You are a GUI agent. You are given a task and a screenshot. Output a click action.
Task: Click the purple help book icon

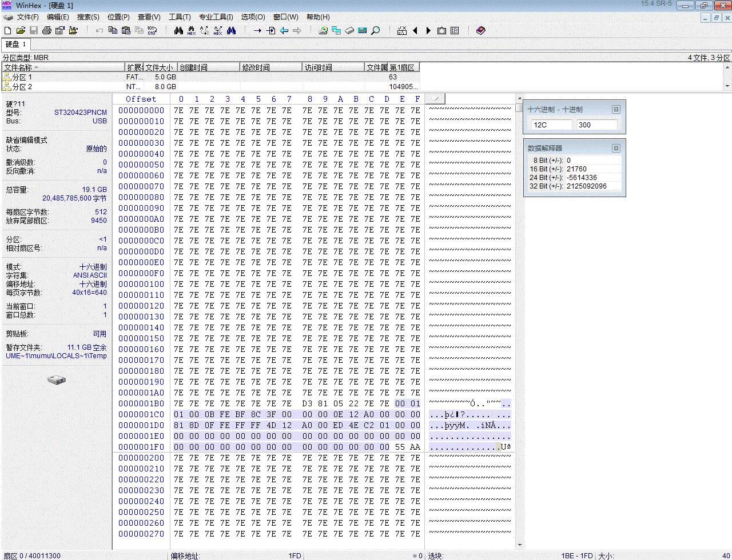click(x=480, y=30)
